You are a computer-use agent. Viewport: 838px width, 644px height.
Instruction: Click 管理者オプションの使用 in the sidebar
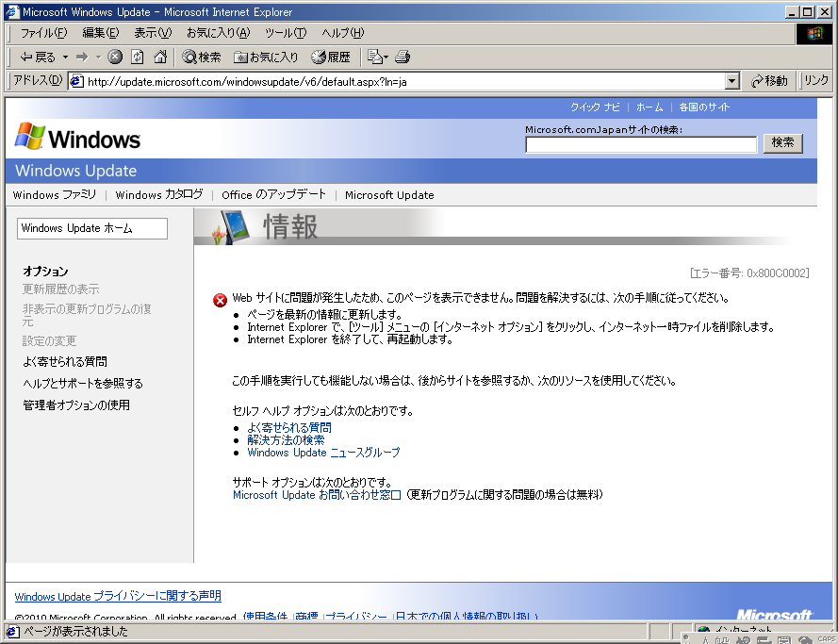[x=76, y=405]
